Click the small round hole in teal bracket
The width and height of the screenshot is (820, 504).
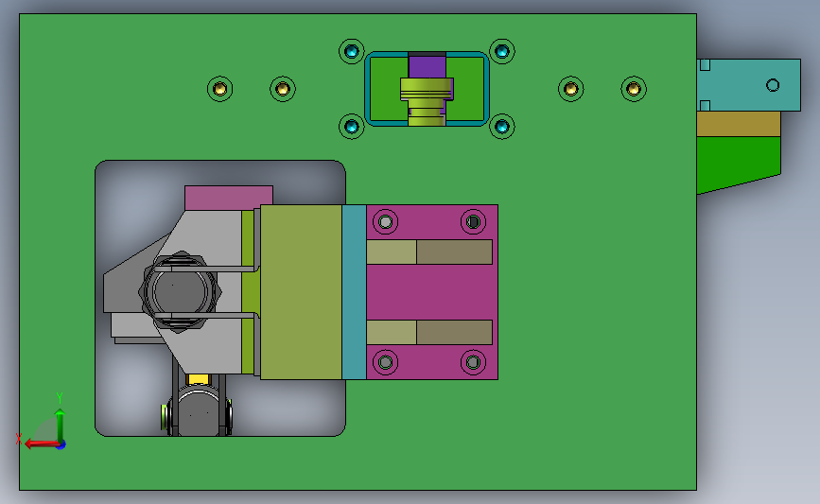click(x=773, y=85)
